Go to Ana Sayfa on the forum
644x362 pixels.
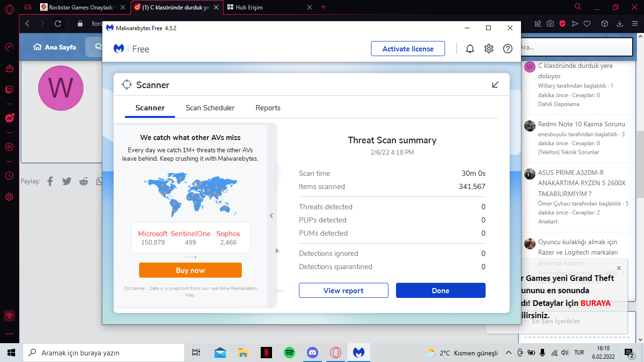55,47
